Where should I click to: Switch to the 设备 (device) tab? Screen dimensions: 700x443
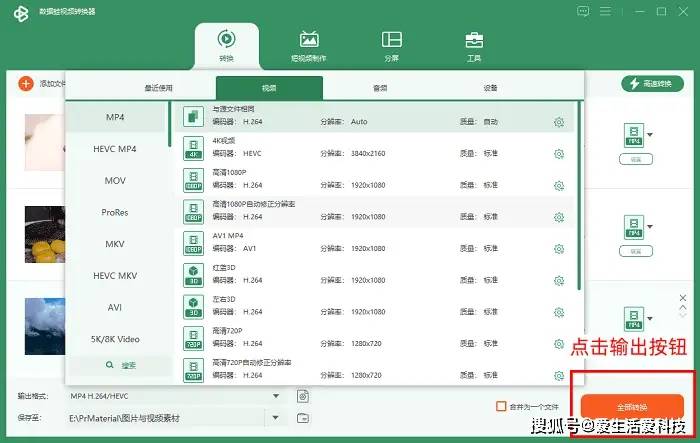[x=490, y=88]
